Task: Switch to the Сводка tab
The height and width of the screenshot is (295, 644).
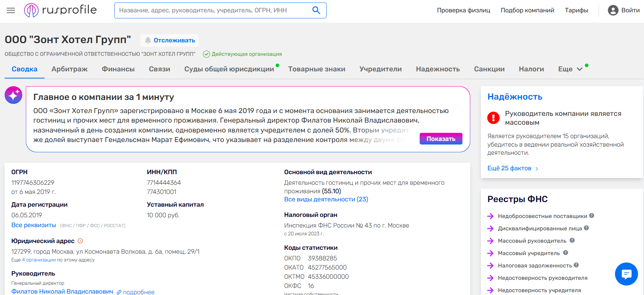Action: [24, 69]
